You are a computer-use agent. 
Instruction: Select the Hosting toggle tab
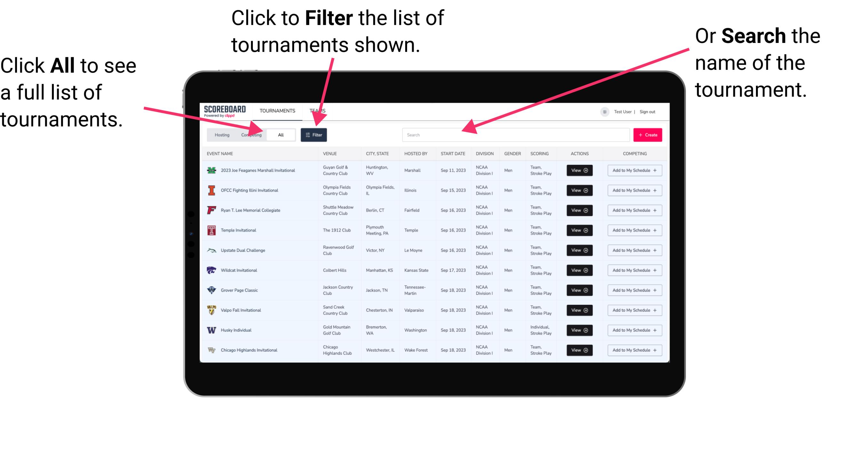click(221, 134)
